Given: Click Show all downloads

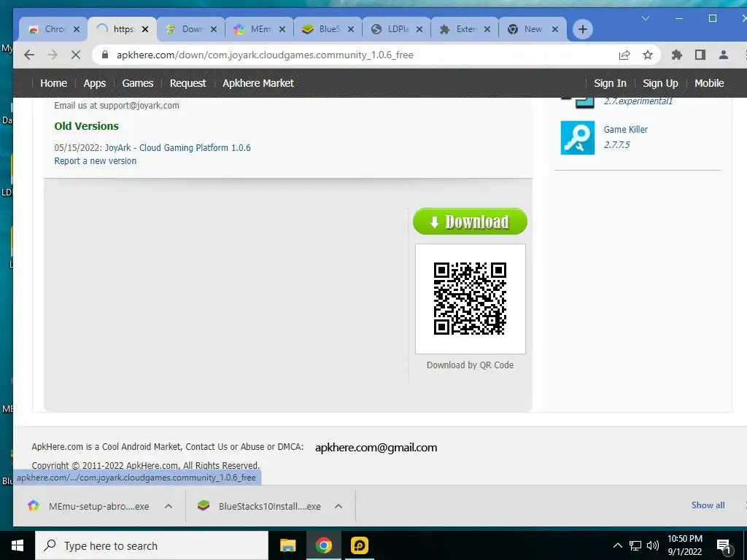Looking at the screenshot, I should pyautogui.click(x=708, y=505).
